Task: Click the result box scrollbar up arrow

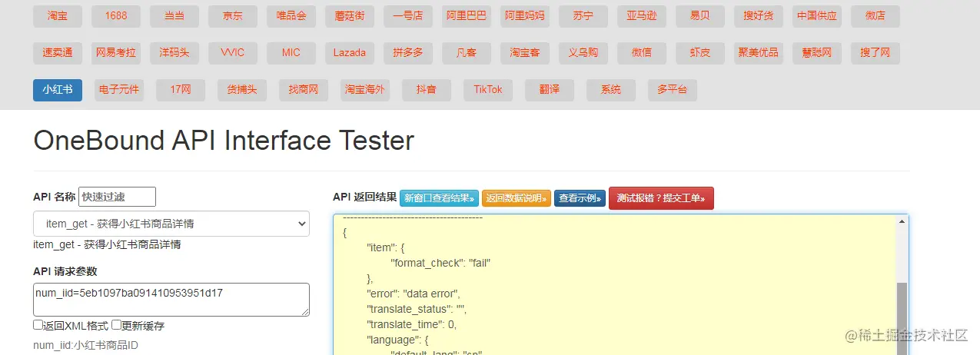Action: [902, 222]
